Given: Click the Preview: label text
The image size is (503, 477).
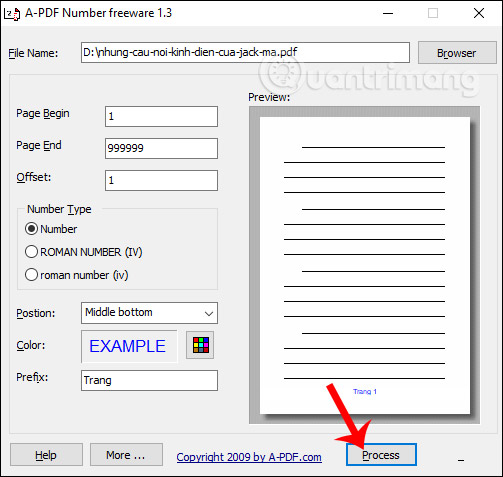Looking at the screenshot, I should pyautogui.click(x=269, y=97).
